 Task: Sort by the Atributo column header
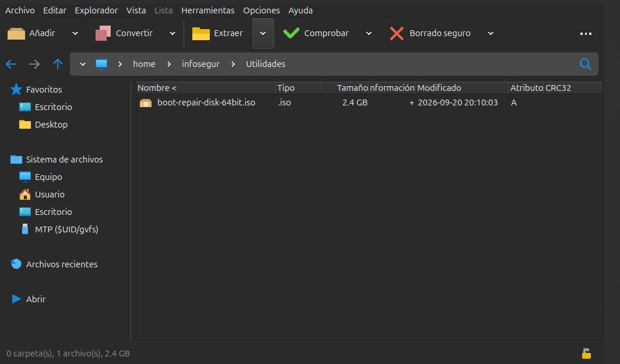tap(526, 88)
